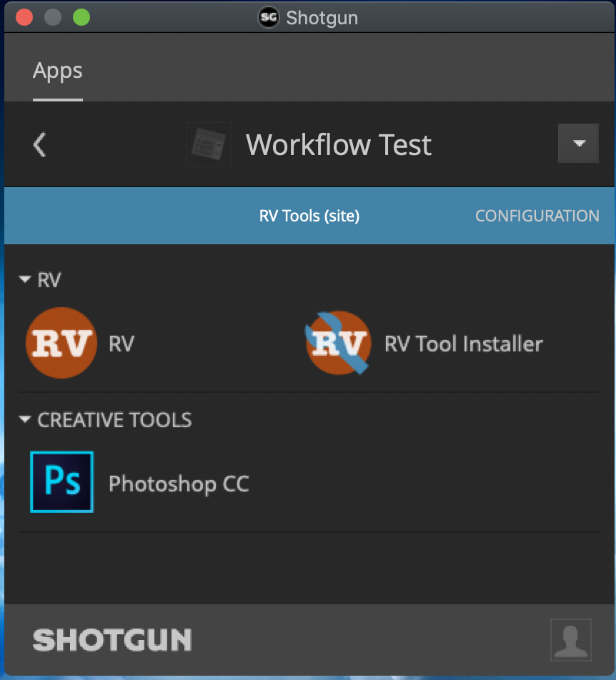The height and width of the screenshot is (680, 616).
Task: Open the CONFIGURATION selector
Action: 537,216
